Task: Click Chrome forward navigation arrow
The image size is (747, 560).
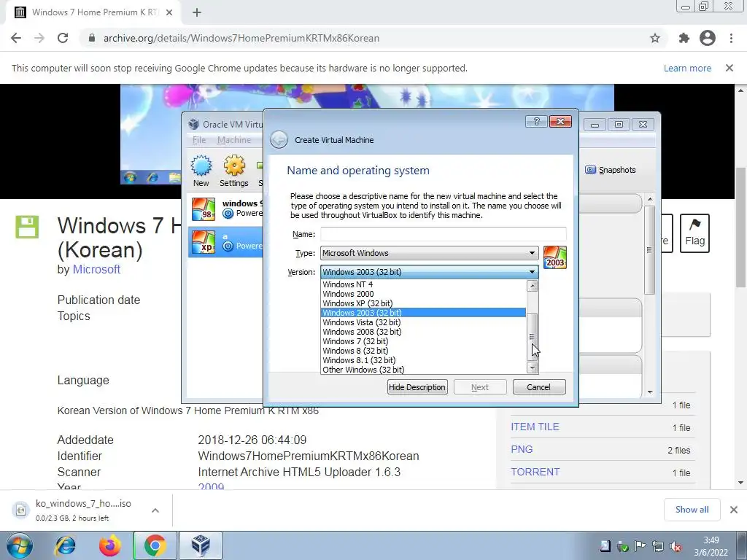Action: pyautogui.click(x=39, y=38)
